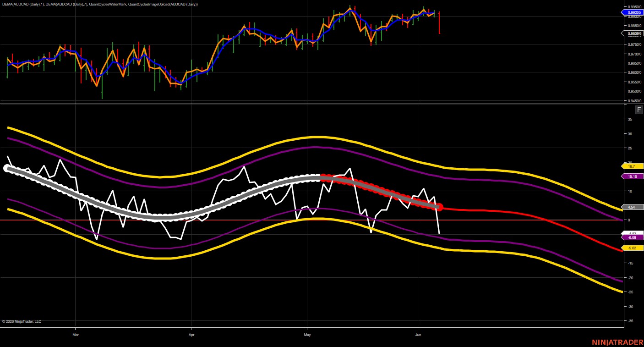Click the 0.9950'0 price axis label
Viewport: 644px width, 347px height.
point(634,7)
